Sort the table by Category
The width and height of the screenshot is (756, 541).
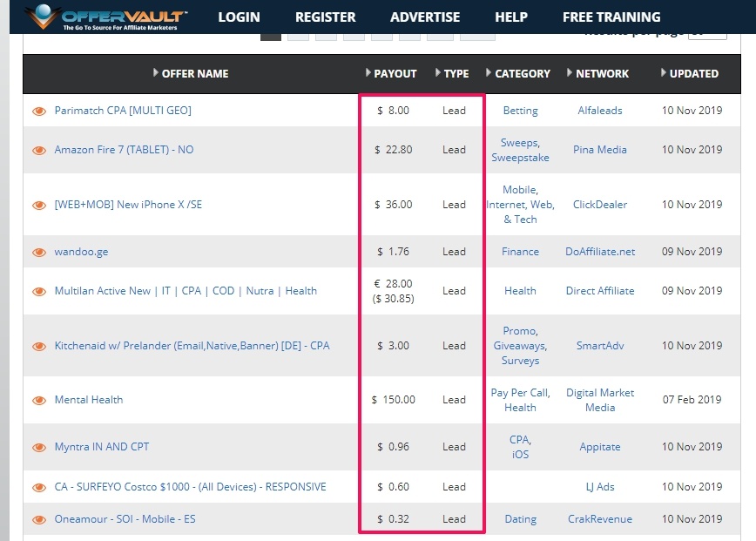tap(518, 73)
